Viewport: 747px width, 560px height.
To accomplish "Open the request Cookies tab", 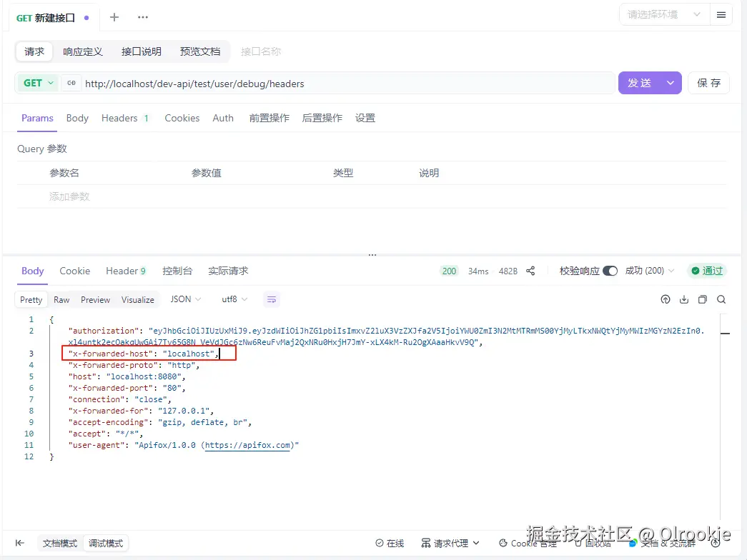I will 182,118.
